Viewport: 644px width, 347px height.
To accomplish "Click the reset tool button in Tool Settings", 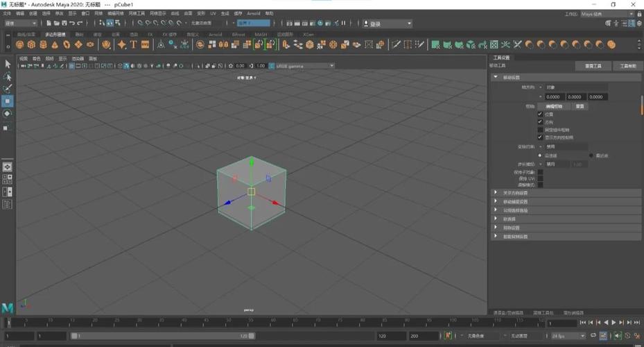I will click(593, 66).
